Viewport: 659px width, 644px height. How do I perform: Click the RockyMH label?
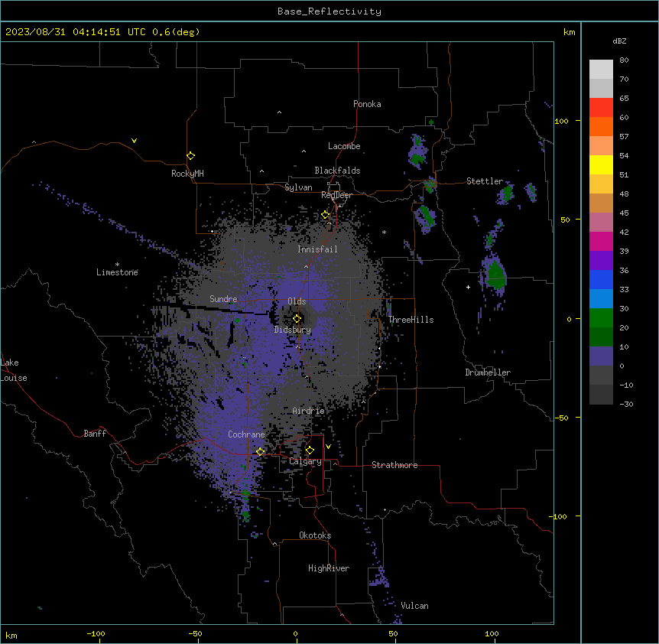(187, 174)
